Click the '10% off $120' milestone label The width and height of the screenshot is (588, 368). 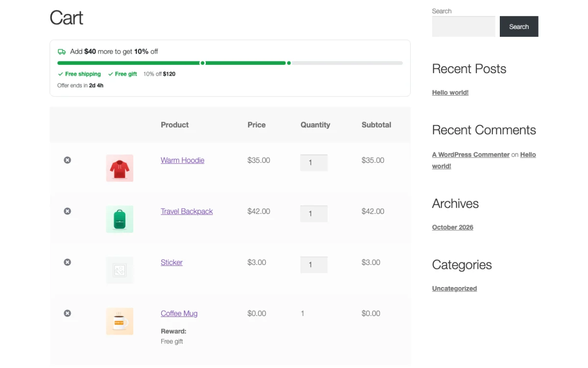[159, 74]
